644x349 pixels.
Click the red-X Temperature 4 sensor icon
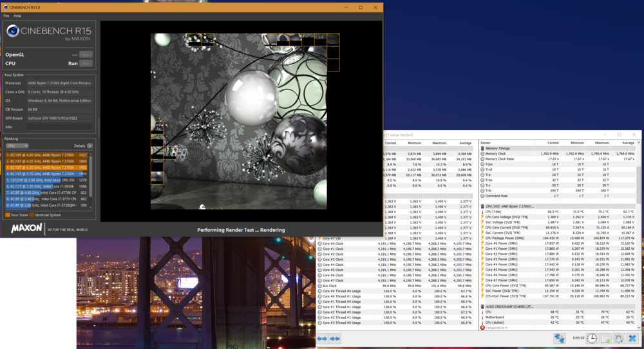pos(483,328)
